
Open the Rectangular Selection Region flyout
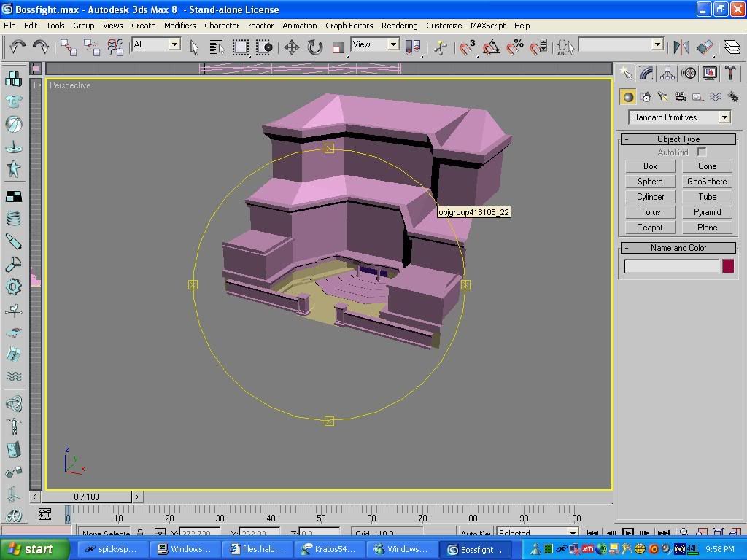point(240,47)
